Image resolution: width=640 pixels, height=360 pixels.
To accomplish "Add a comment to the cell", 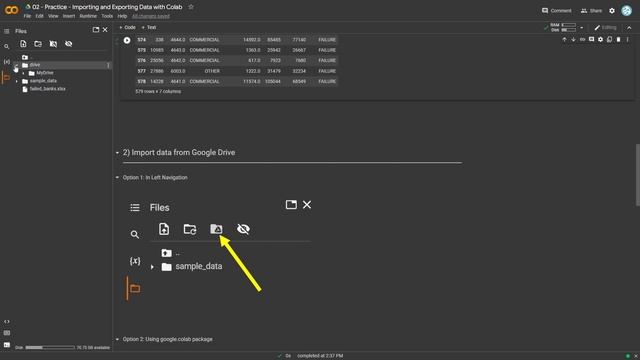I will point(591,40).
